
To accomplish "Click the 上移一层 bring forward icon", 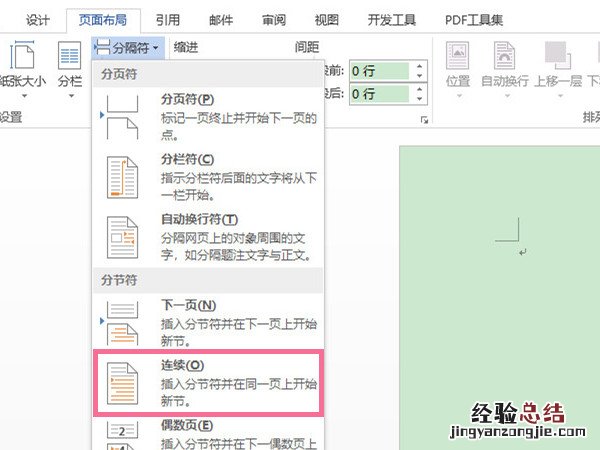I will [x=557, y=55].
